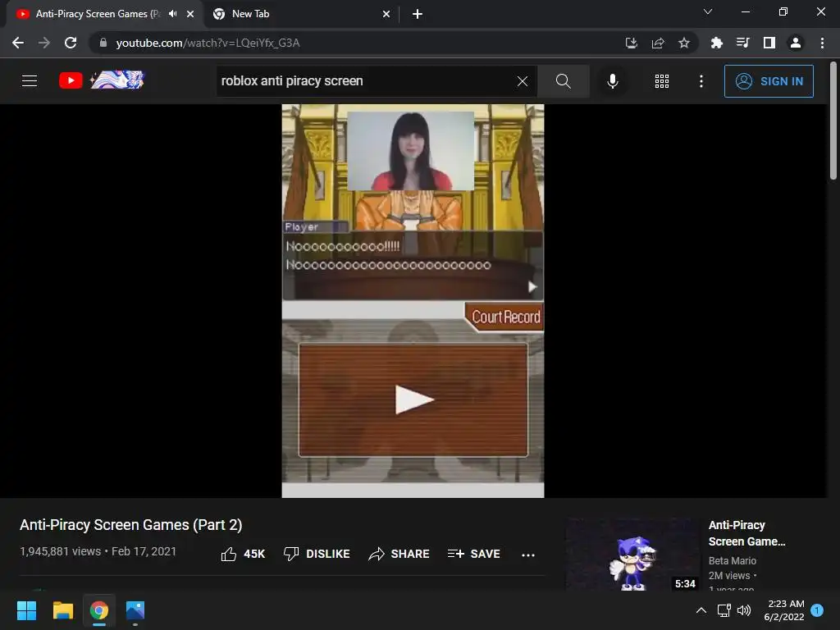Open 'Anti-Piracy Screen Game...' suggested title
Image resolution: width=840 pixels, height=630 pixels.
point(746,533)
